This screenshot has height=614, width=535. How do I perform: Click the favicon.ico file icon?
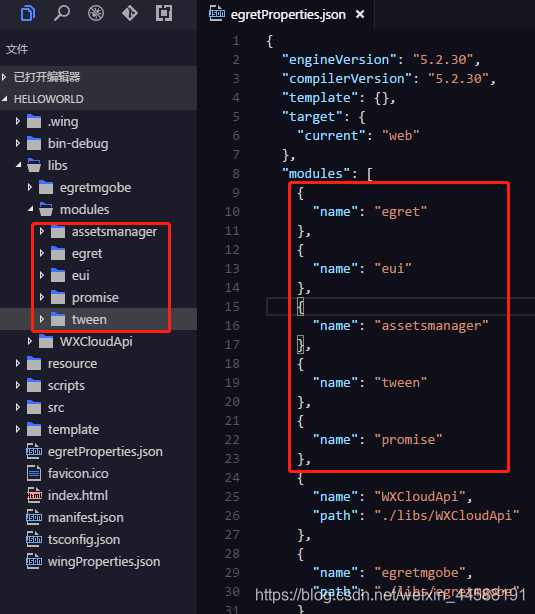point(34,473)
